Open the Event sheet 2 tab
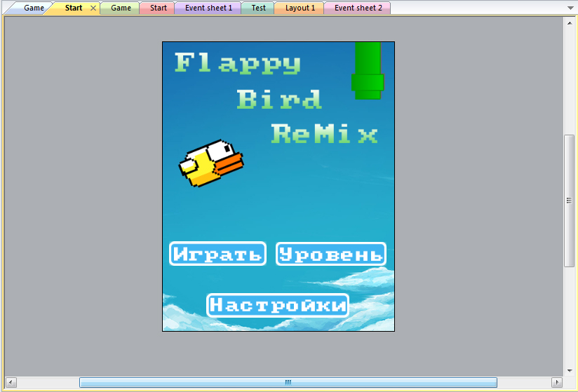Viewport: 578px width, 392px height. pos(358,8)
